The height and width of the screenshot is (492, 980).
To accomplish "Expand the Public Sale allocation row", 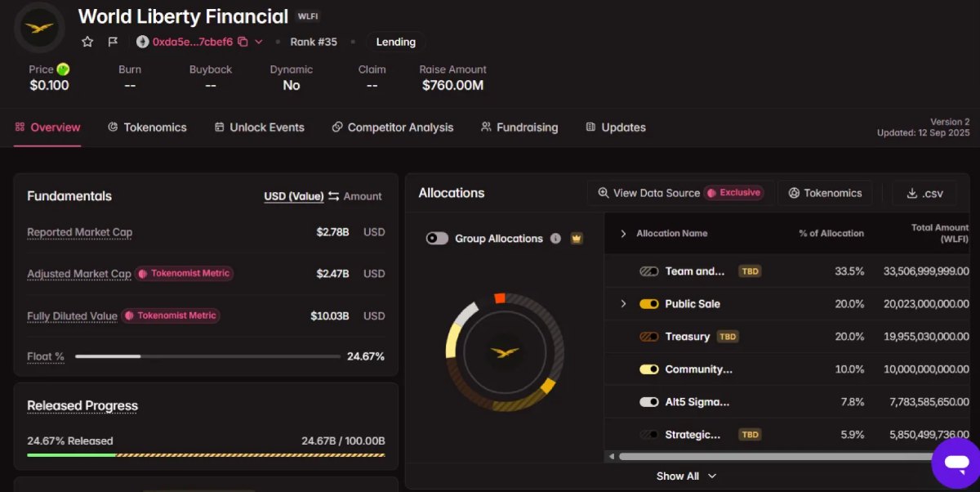I will pyautogui.click(x=623, y=304).
